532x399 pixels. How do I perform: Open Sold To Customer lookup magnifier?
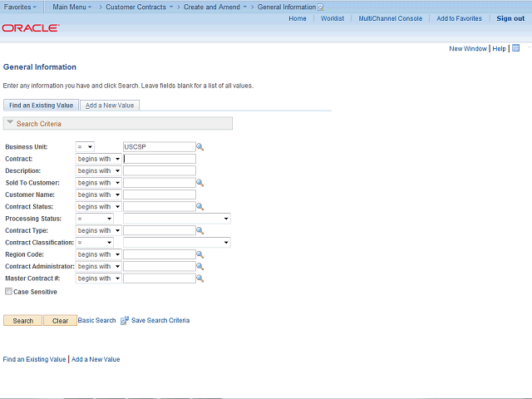pos(200,183)
